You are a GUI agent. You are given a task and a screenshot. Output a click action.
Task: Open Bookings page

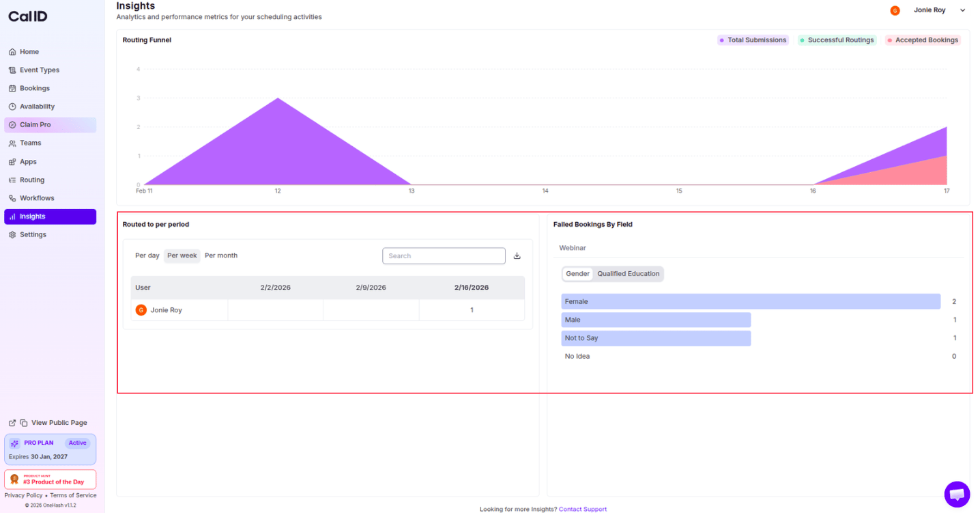coord(50,88)
